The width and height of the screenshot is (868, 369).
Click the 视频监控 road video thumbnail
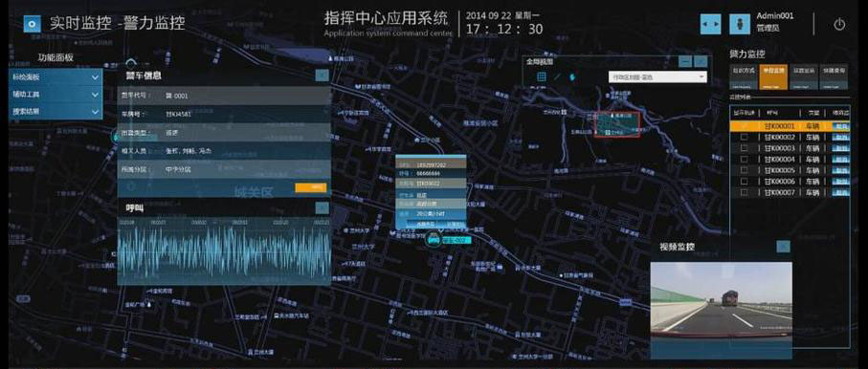click(x=721, y=299)
